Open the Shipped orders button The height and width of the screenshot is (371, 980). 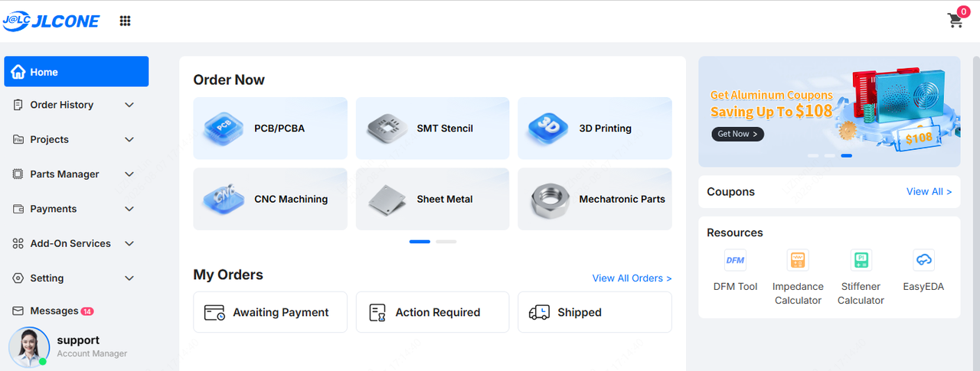click(x=595, y=312)
